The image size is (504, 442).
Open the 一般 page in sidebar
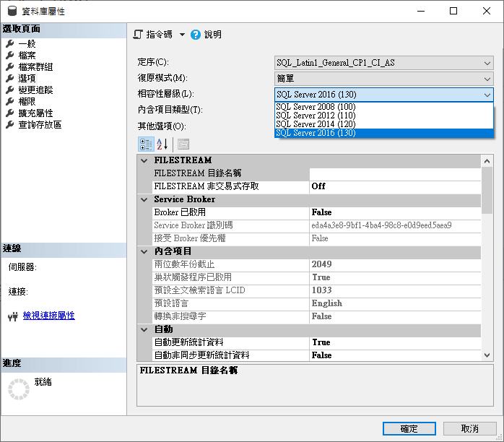(27, 43)
